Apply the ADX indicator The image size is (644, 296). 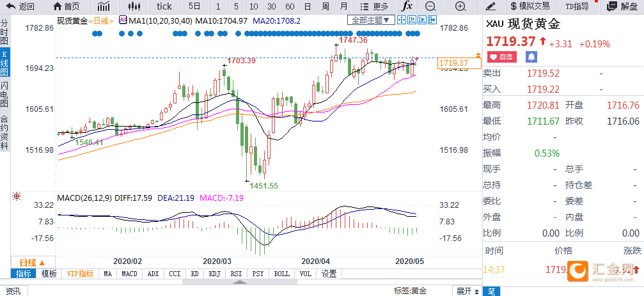(x=153, y=274)
